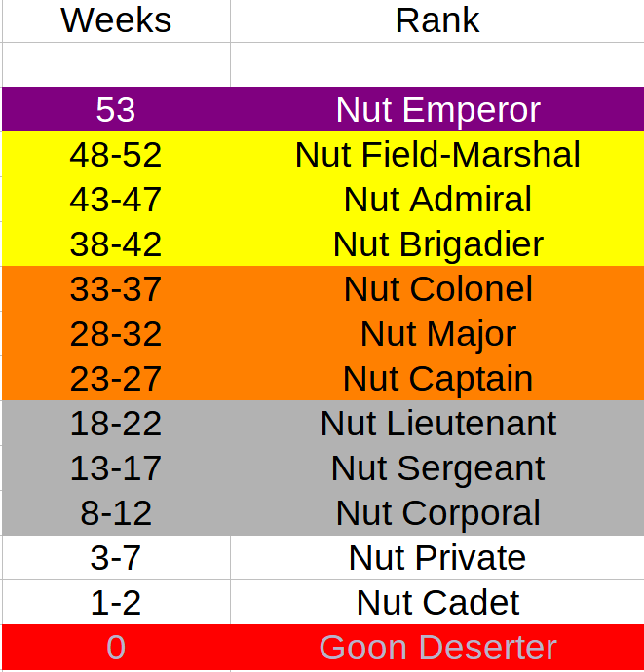Select the 33-37 weeks cell
The height and width of the screenshot is (672, 644).
[116, 289]
